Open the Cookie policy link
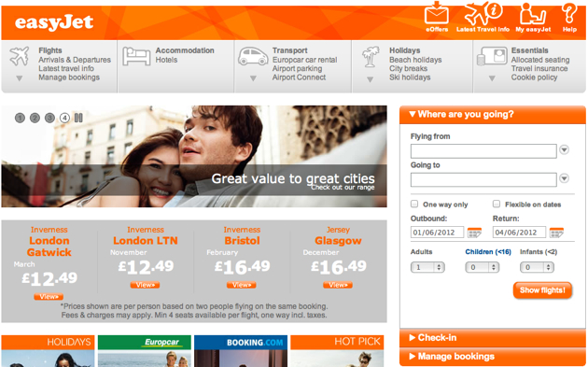This screenshot has height=367, width=588. (534, 78)
